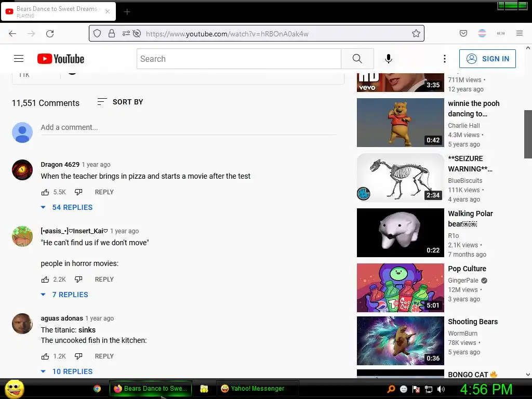The height and width of the screenshot is (399, 532).
Task: Like Dragon 4629's comment
Action: click(x=45, y=192)
